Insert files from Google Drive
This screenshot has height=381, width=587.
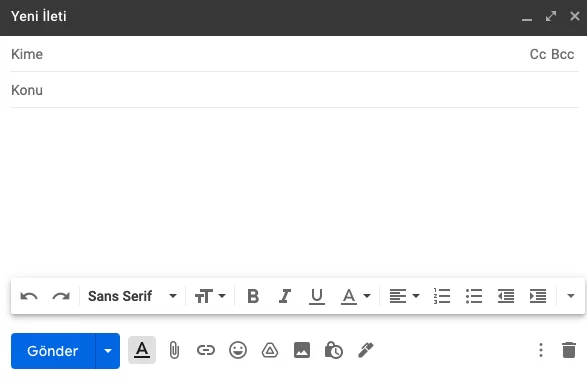click(270, 351)
